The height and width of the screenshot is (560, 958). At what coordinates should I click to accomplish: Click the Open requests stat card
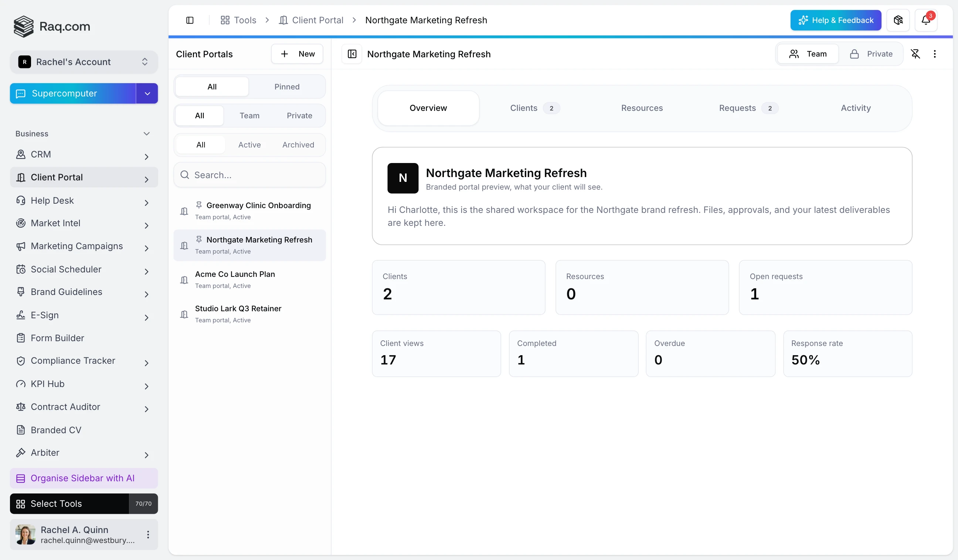[x=825, y=288]
